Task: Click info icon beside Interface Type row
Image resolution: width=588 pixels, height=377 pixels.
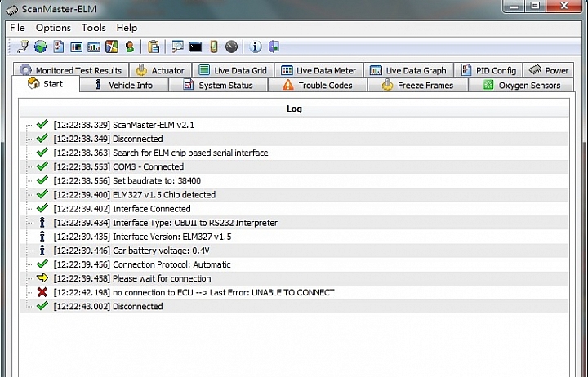Action: click(x=42, y=223)
